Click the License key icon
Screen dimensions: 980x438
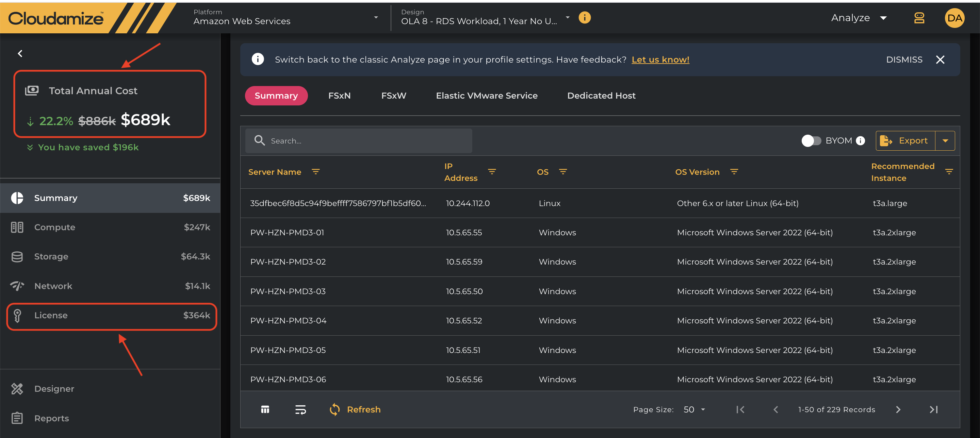(x=17, y=315)
